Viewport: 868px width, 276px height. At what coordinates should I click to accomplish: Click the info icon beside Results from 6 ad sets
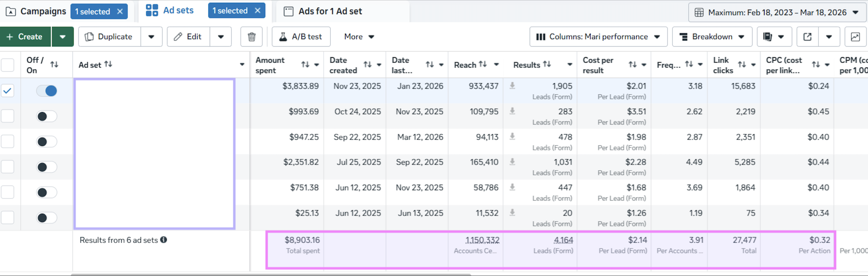point(164,240)
